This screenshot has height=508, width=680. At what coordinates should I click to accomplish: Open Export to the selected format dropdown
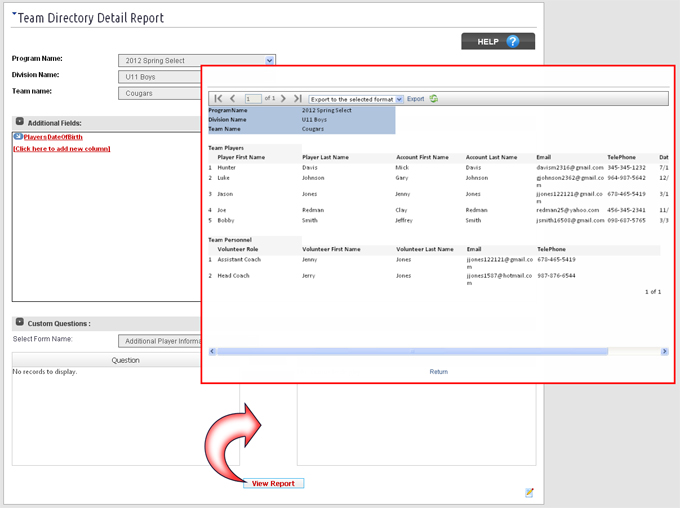coord(356,99)
